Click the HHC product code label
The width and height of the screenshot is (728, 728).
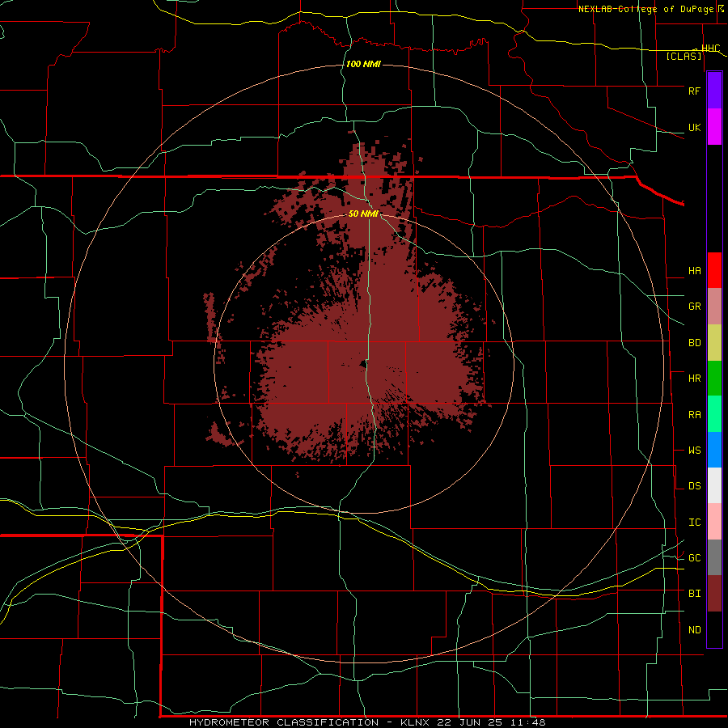point(711,49)
